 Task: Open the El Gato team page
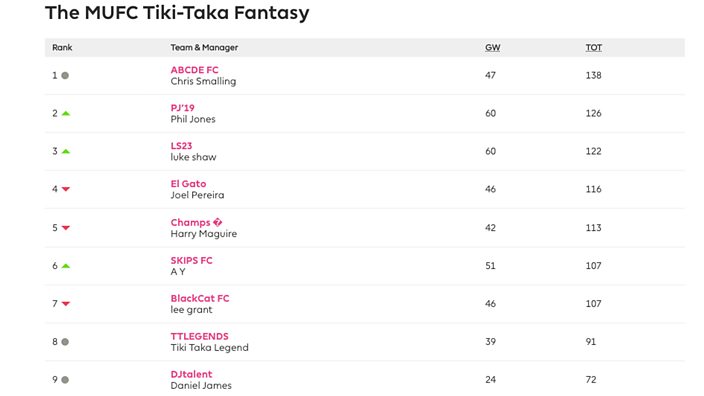[188, 184]
